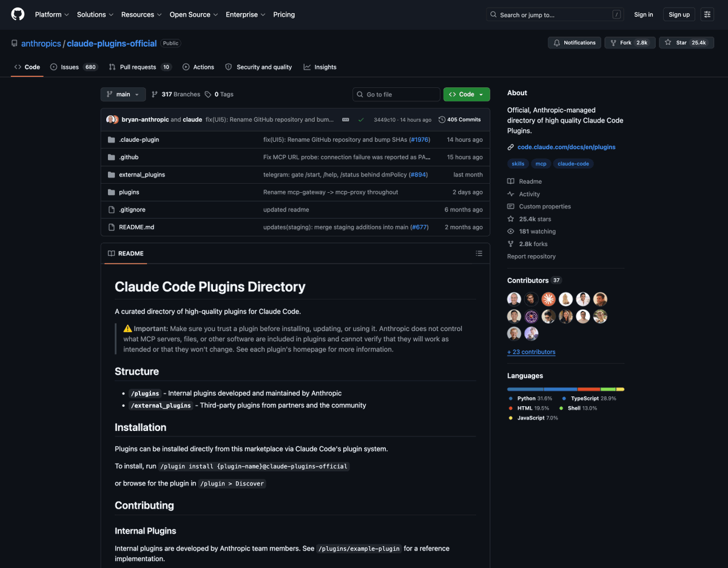Open the green Code dropdown button

(467, 94)
